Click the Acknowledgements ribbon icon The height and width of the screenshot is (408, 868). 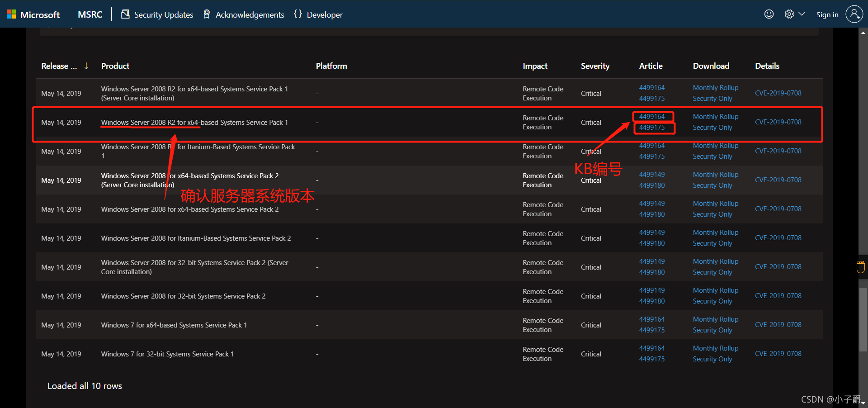(207, 14)
